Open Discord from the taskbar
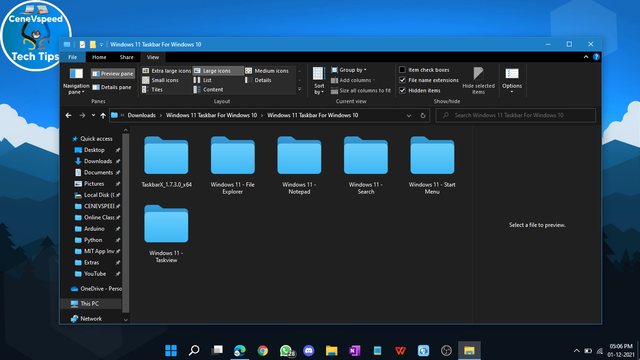This screenshot has width=640, height=360. (x=309, y=350)
